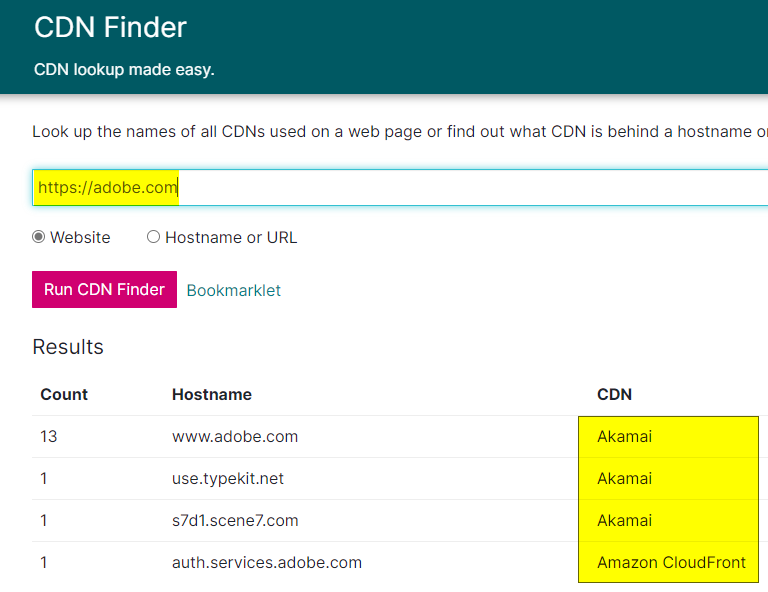This screenshot has height=592, width=768.
Task: Click the CDN column header
Action: tap(614, 394)
